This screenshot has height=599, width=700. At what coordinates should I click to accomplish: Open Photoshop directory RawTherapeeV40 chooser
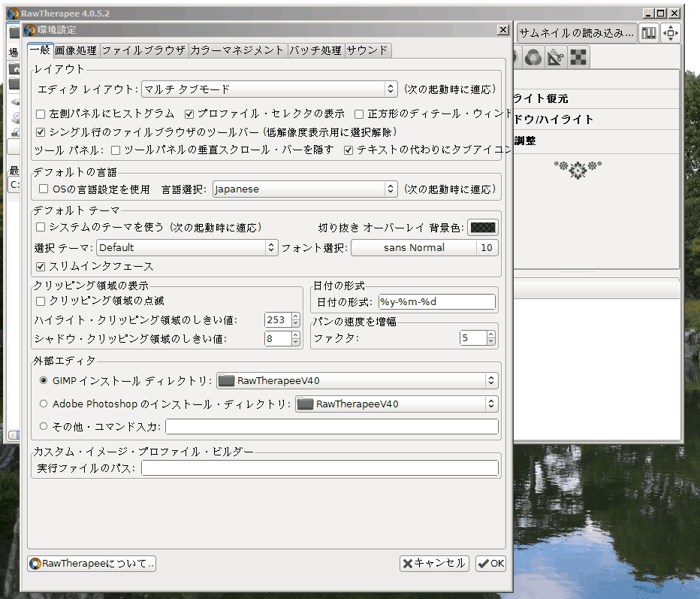pyautogui.click(x=397, y=404)
